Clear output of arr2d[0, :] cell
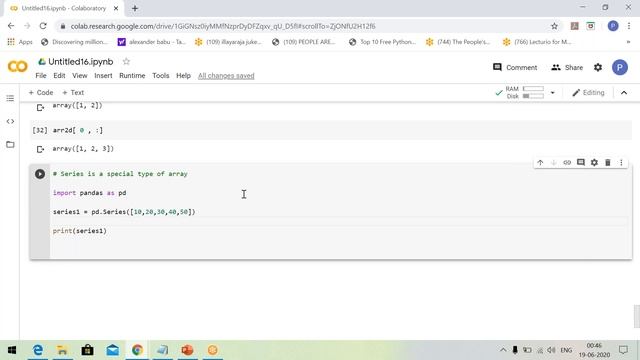 tap(40, 149)
